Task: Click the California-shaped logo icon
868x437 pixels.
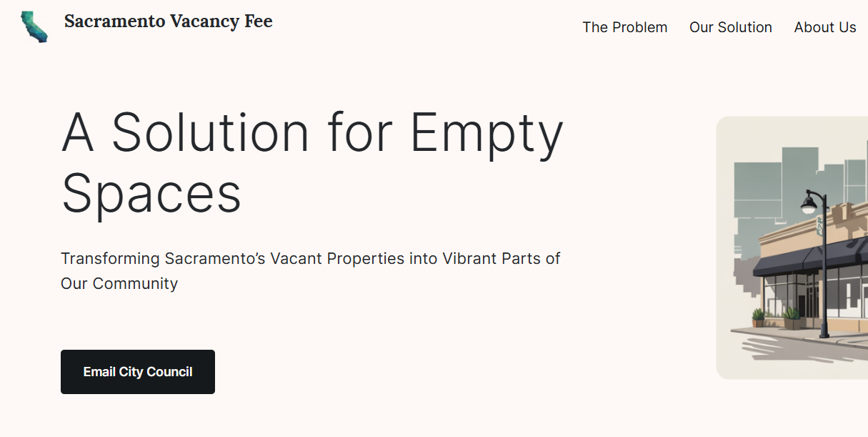Action: pyautogui.click(x=34, y=26)
